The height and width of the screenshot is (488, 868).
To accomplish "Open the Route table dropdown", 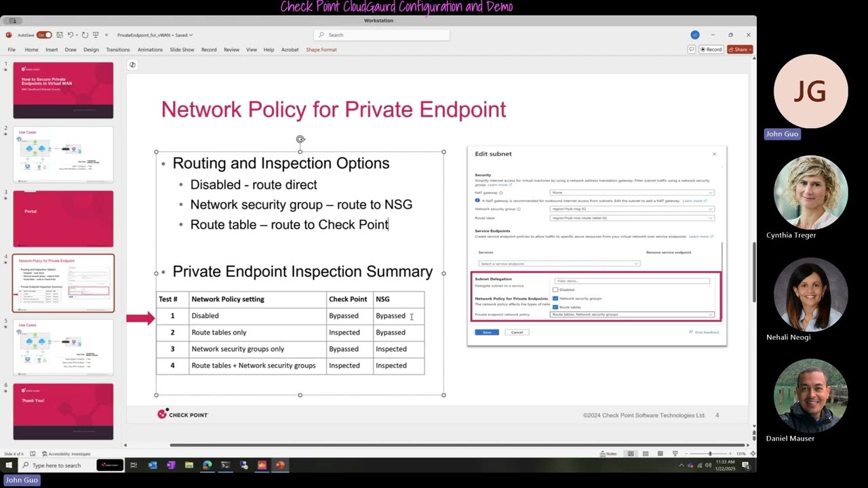I will pos(632,218).
